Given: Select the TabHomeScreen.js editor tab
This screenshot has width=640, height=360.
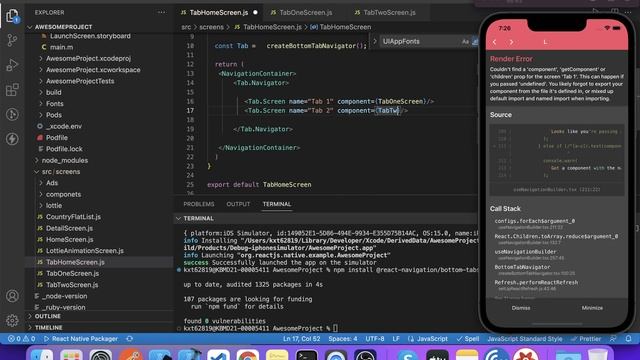Looking at the screenshot, I should click(x=219, y=12).
